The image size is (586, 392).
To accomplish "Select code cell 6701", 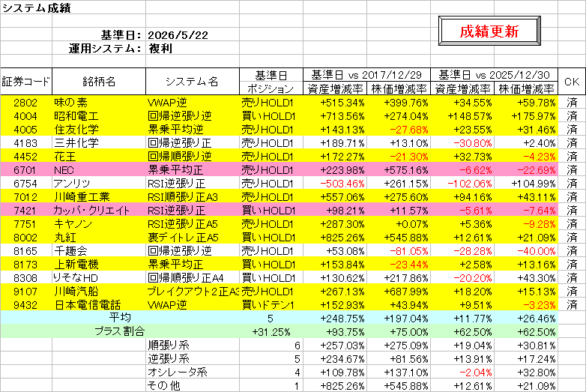I will [x=26, y=170].
